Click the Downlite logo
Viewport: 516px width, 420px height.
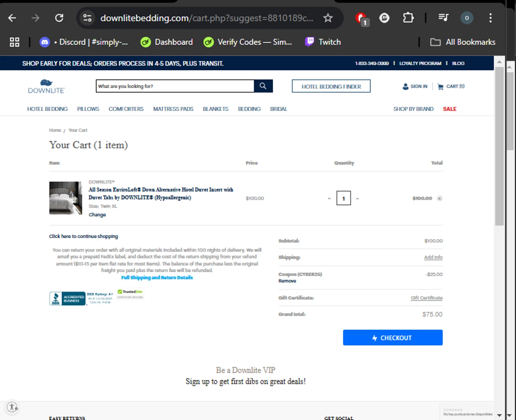pos(46,86)
